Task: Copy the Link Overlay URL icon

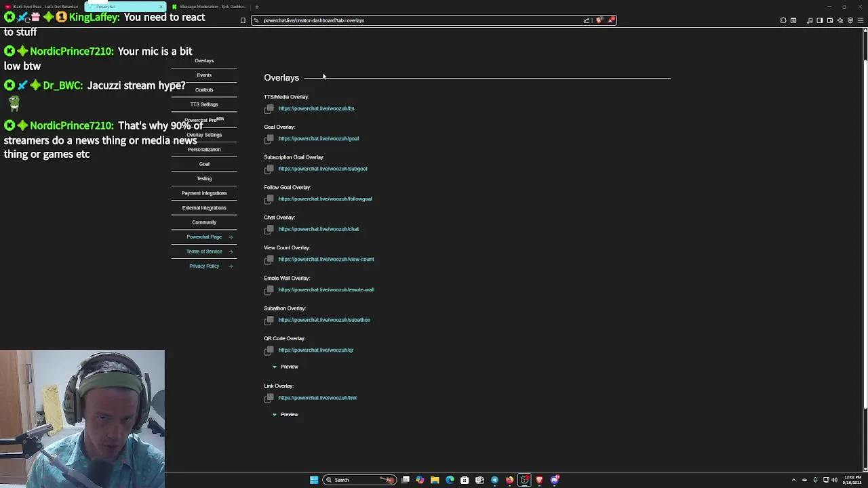Action: [x=269, y=398]
